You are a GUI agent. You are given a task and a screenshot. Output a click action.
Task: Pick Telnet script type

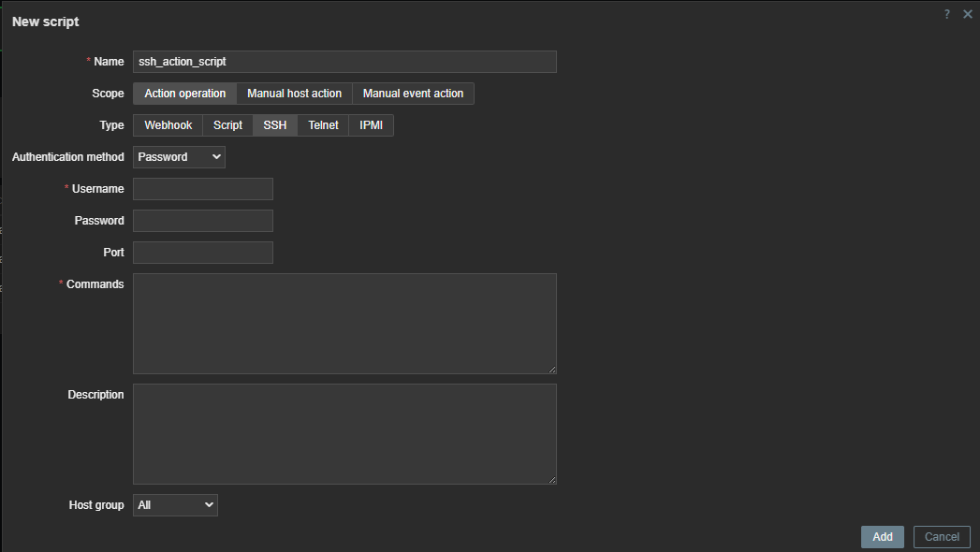[x=323, y=125]
